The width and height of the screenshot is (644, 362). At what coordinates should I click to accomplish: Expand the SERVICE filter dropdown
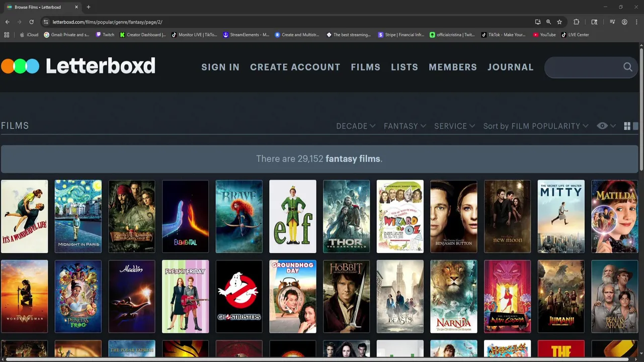(455, 126)
